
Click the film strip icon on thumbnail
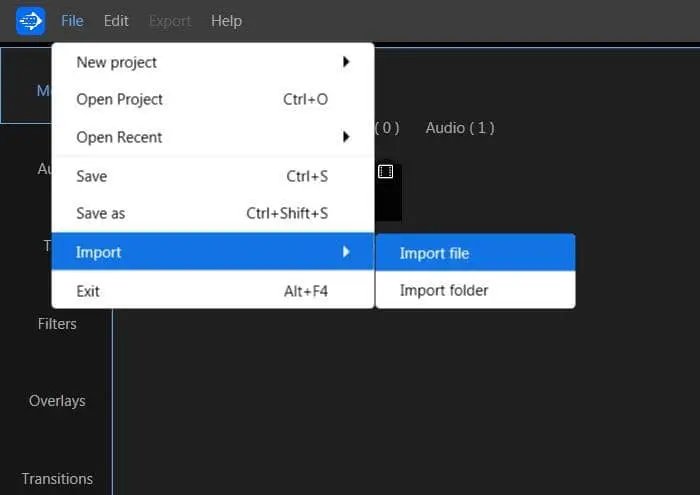click(385, 172)
